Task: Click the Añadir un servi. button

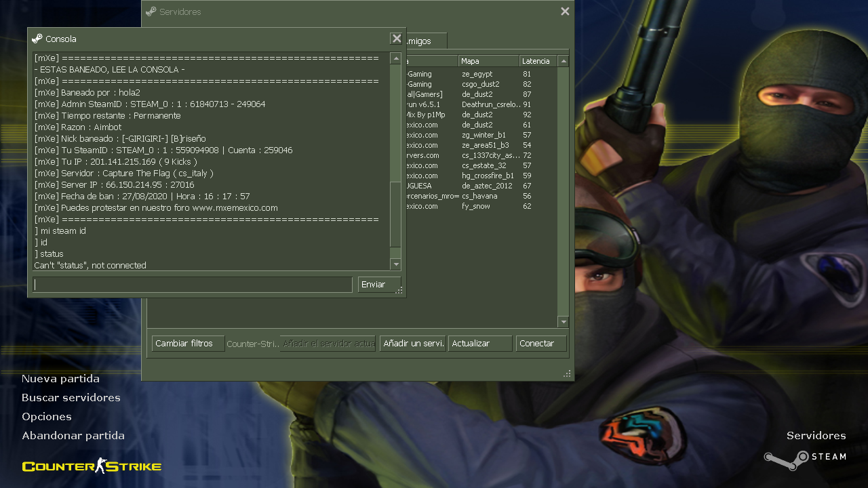Action: coord(413,344)
